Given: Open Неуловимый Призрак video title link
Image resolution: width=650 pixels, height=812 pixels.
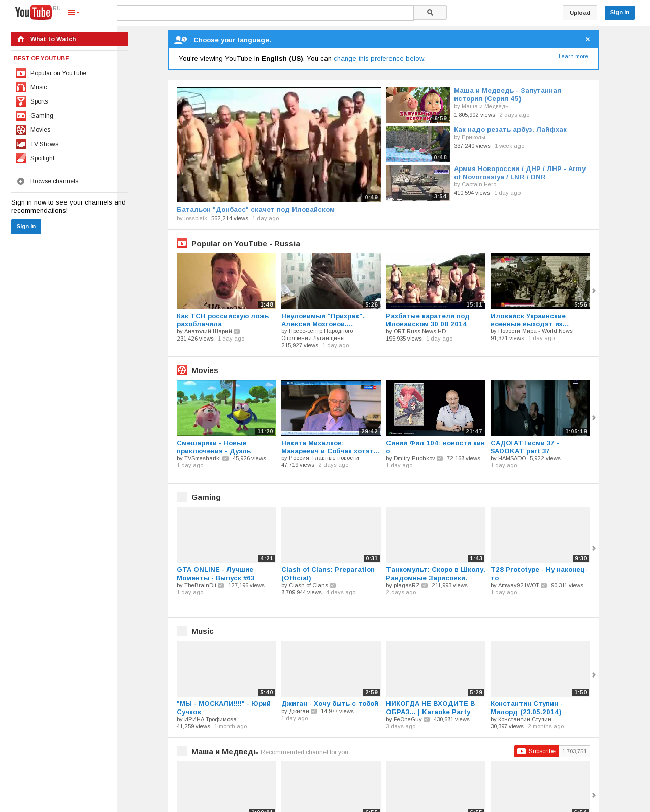Looking at the screenshot, I should point(322,320).
